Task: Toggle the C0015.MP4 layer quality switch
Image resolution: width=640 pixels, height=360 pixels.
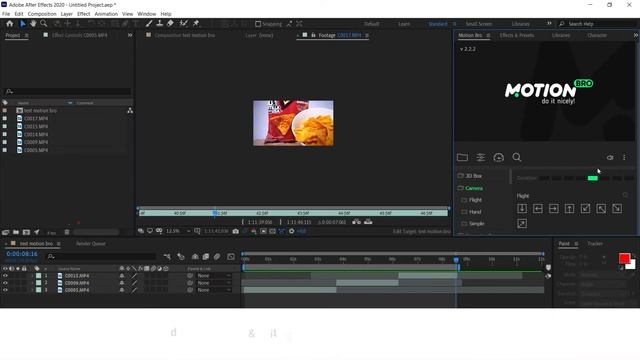Action: (134, 276)
